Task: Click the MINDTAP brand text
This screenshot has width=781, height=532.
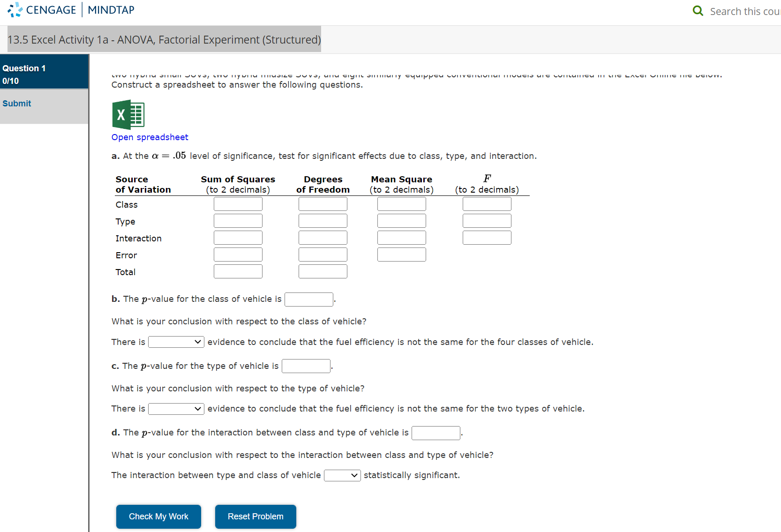Action: click(x=111, y=10)
